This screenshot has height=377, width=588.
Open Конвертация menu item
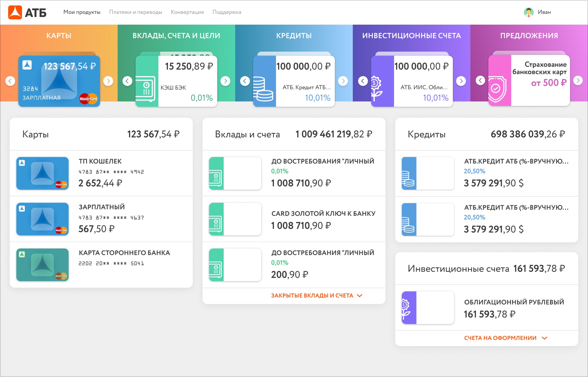[187, 12]
